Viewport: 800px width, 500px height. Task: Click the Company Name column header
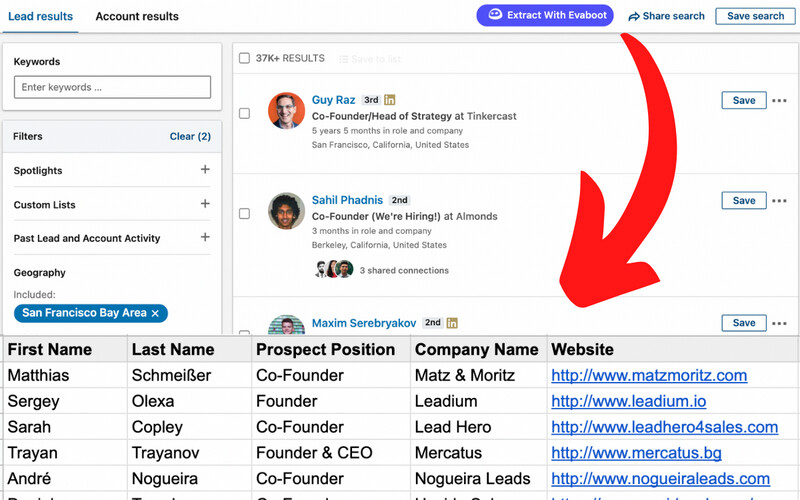[477, 349]
